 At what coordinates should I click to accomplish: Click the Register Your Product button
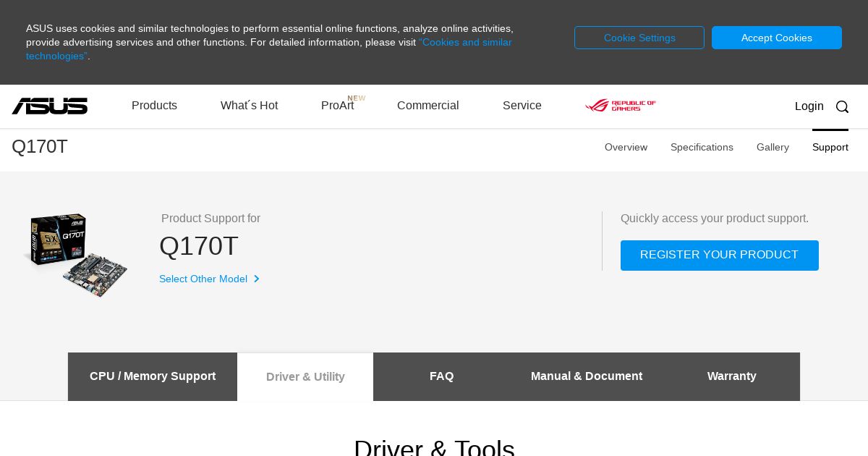tap(720, 256)
